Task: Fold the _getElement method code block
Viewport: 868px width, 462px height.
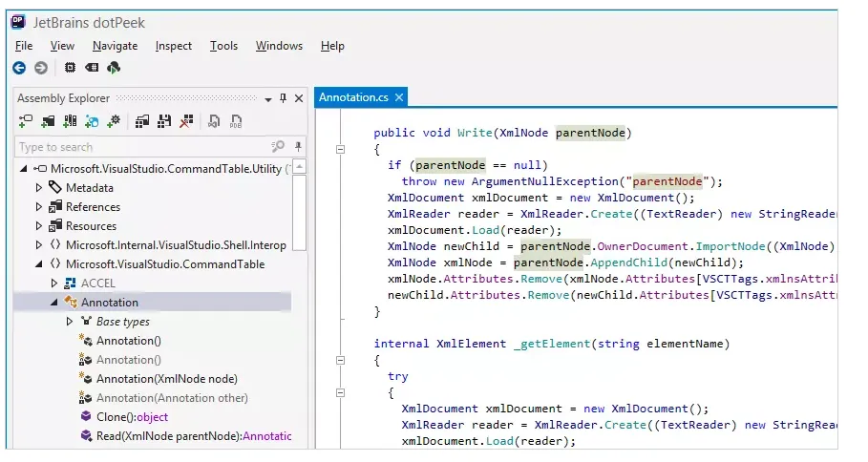Action: [341, 360]
